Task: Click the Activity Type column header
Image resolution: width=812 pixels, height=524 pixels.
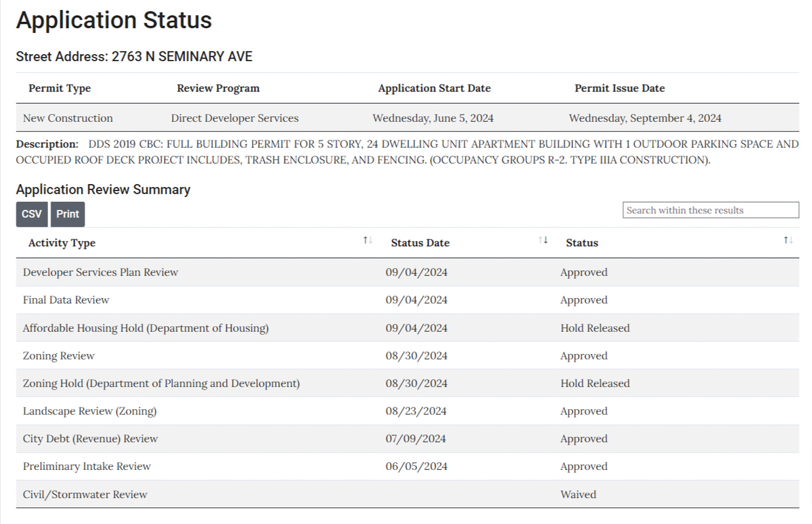Action: pos(62,243)
